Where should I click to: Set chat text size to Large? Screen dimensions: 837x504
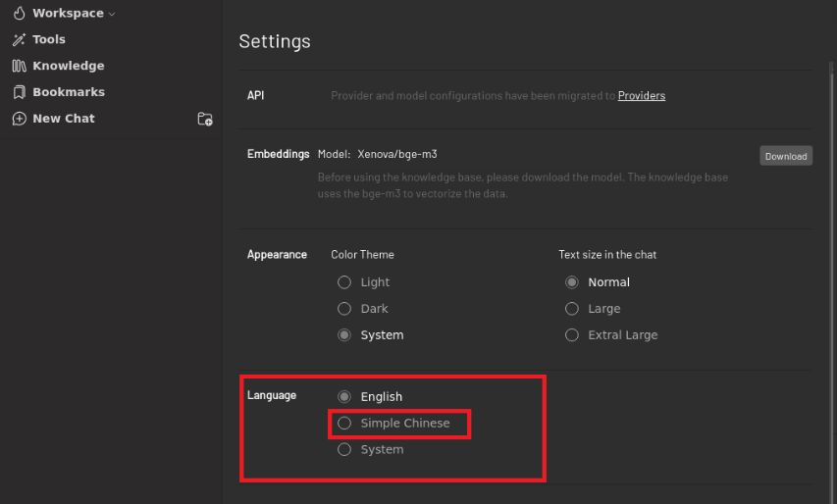point(572,309)
